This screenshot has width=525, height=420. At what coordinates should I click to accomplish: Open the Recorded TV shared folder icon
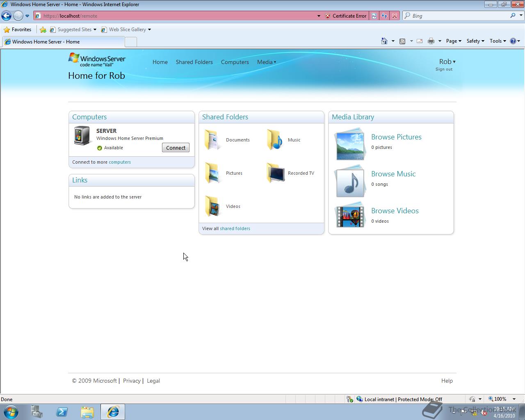(x=275, y=173)
